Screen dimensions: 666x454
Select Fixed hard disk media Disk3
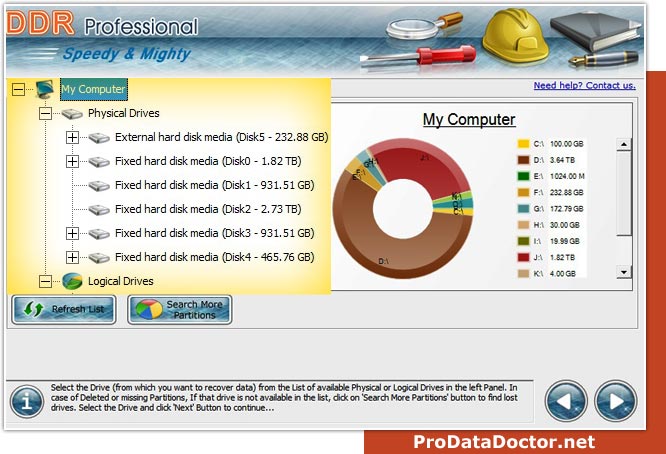coord(214,234)
